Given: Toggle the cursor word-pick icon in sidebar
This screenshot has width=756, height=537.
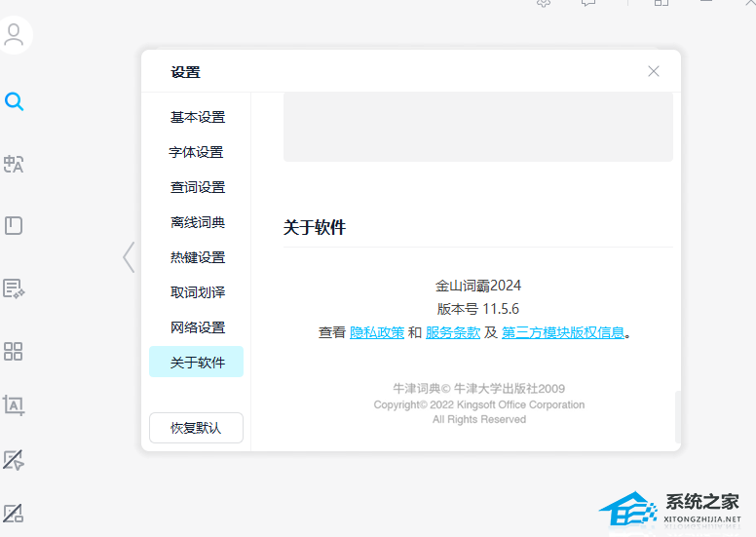Looking at the screenshot, I should pos(14,460).
